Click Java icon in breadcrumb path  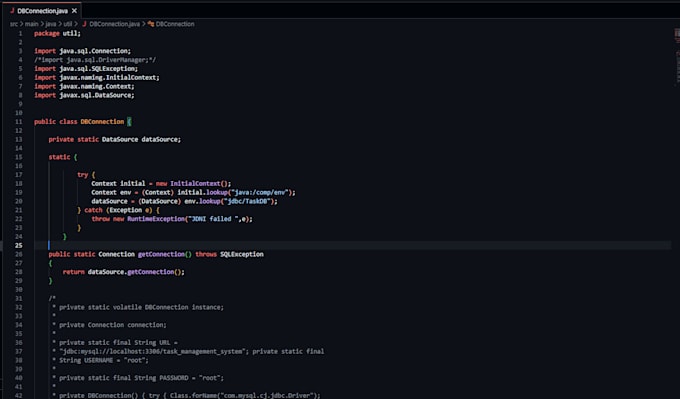[85, 24]
